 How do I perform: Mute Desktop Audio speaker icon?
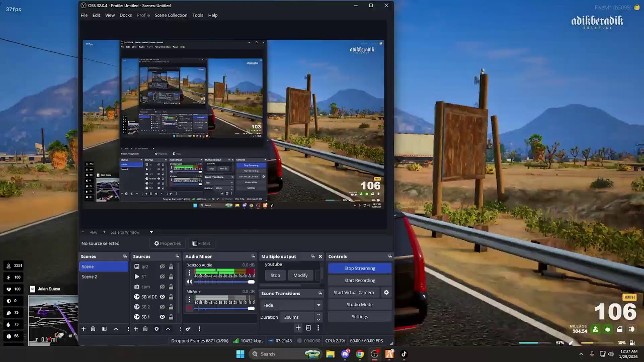[190, 282]
